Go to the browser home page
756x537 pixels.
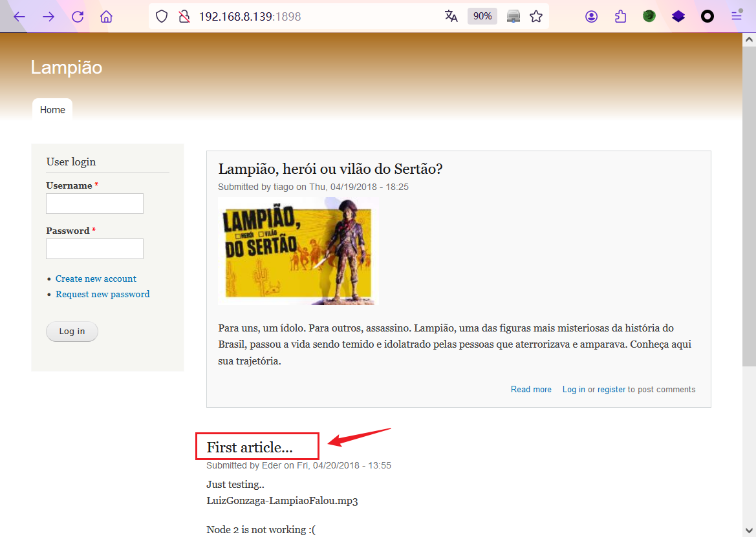click(107, 17)
